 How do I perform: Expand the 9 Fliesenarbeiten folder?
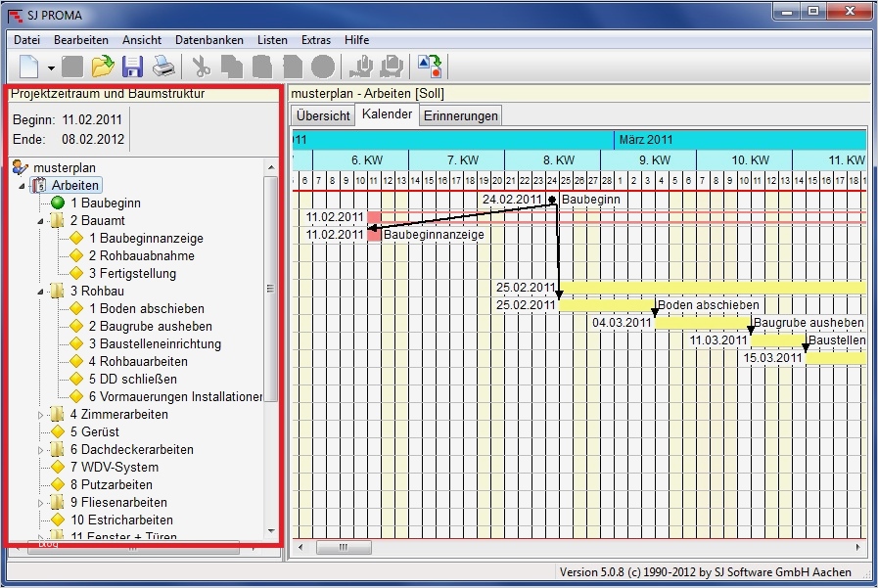[40, 503]
